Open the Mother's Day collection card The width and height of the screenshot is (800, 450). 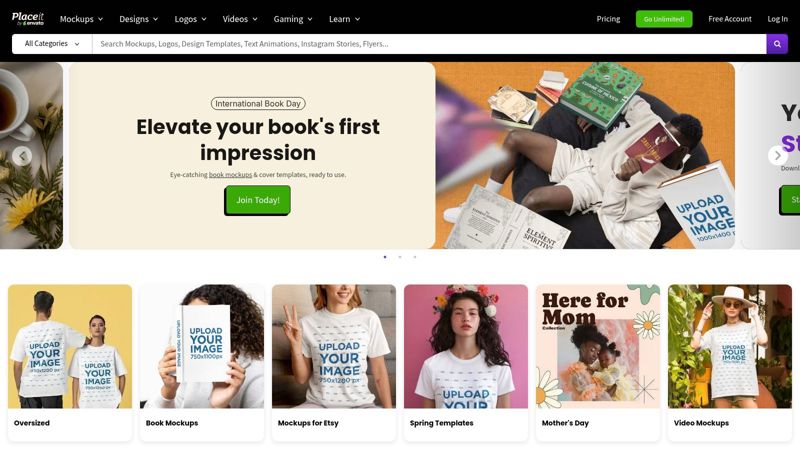(597, 362)
